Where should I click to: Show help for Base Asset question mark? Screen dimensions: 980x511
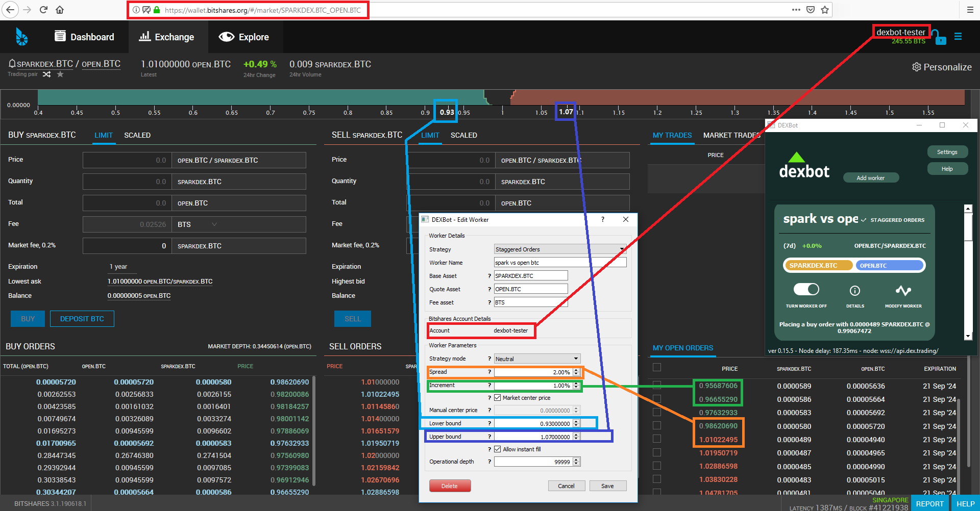[x=489, y=276]
